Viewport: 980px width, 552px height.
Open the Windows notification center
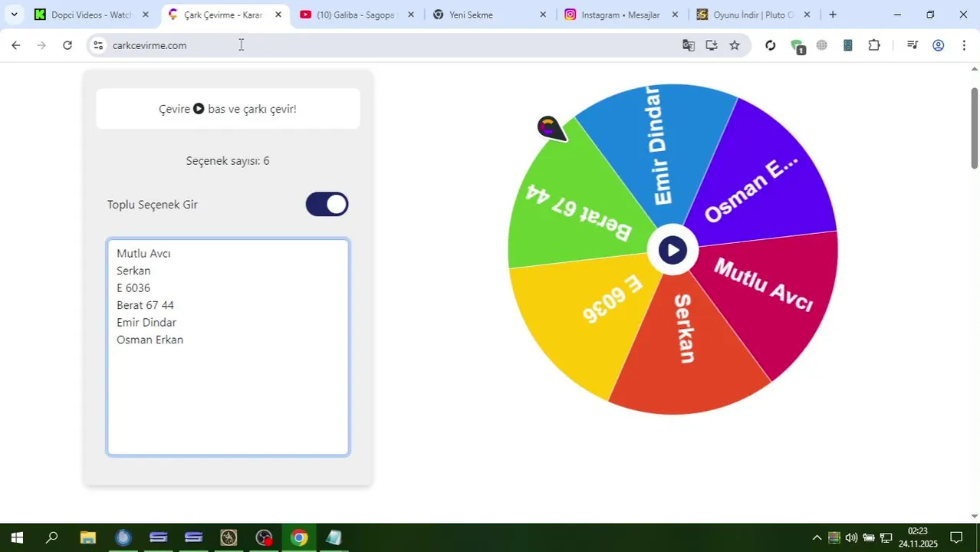pos(956,537)
